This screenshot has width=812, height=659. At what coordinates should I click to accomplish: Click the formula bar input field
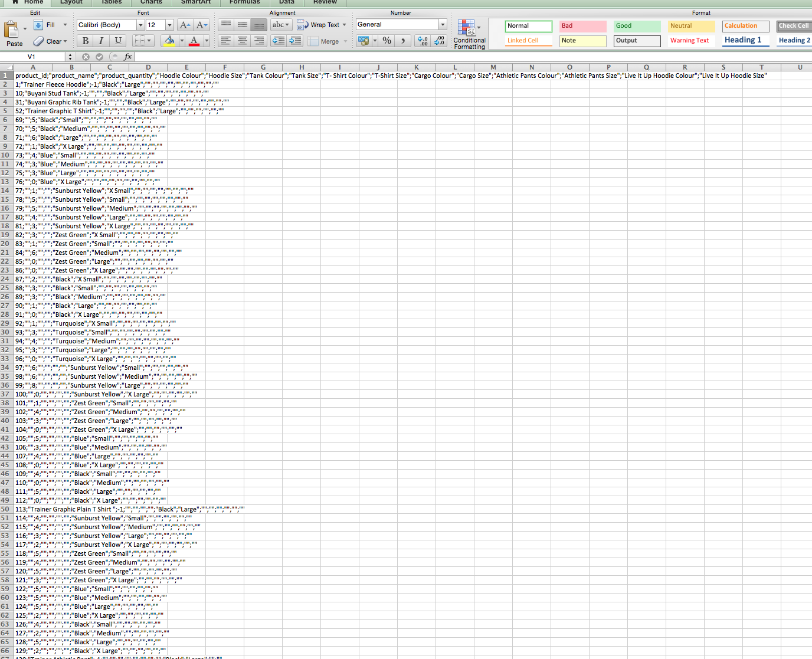coord(473,57)
